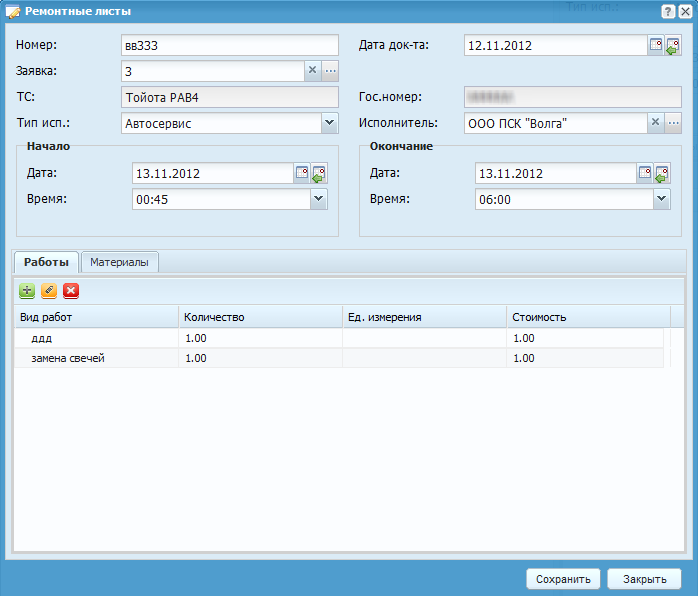Set today's date for Дата док-та

[673, 45]
